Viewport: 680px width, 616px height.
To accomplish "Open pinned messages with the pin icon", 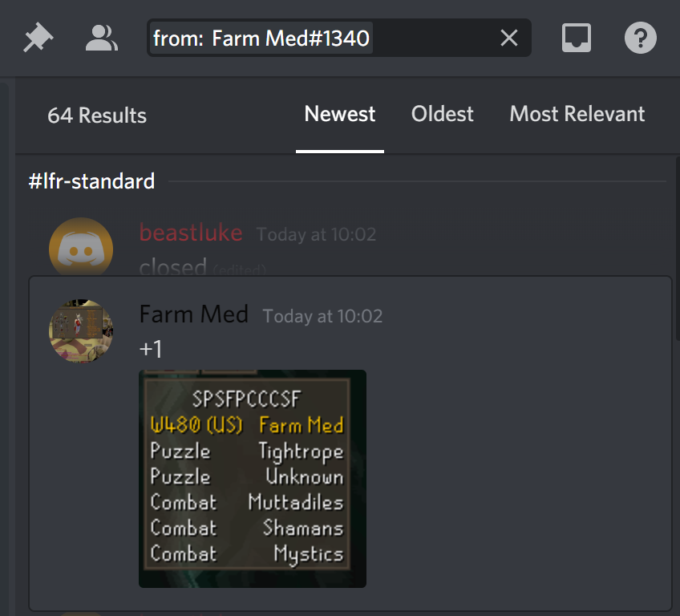I will point(38,38).
